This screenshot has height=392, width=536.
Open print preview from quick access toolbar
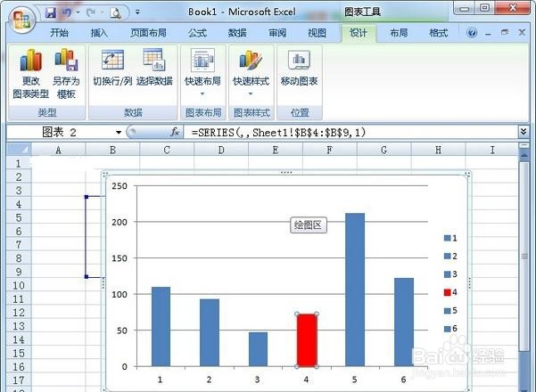coord(116,13)
